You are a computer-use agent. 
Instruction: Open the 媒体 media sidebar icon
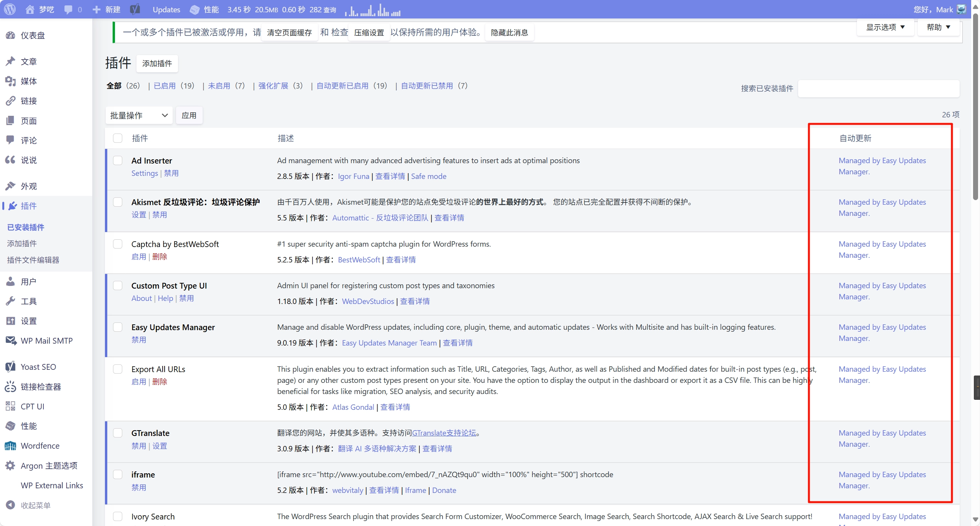click(x=10, y=81)
